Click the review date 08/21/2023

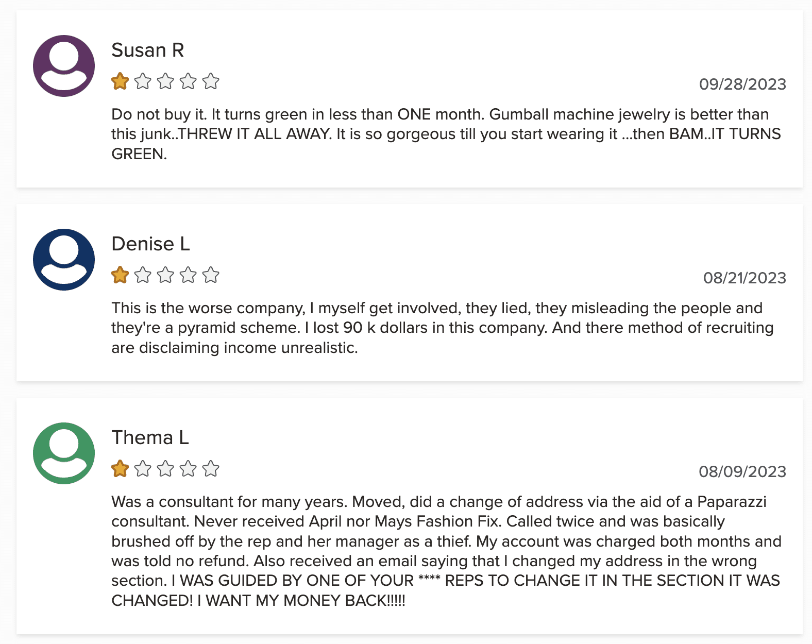(745, 278)
